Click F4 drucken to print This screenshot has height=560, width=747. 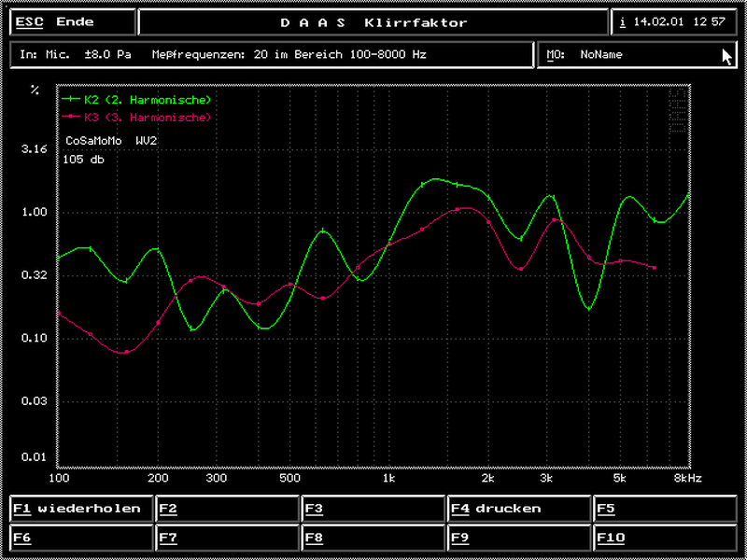tap(518, 509)
